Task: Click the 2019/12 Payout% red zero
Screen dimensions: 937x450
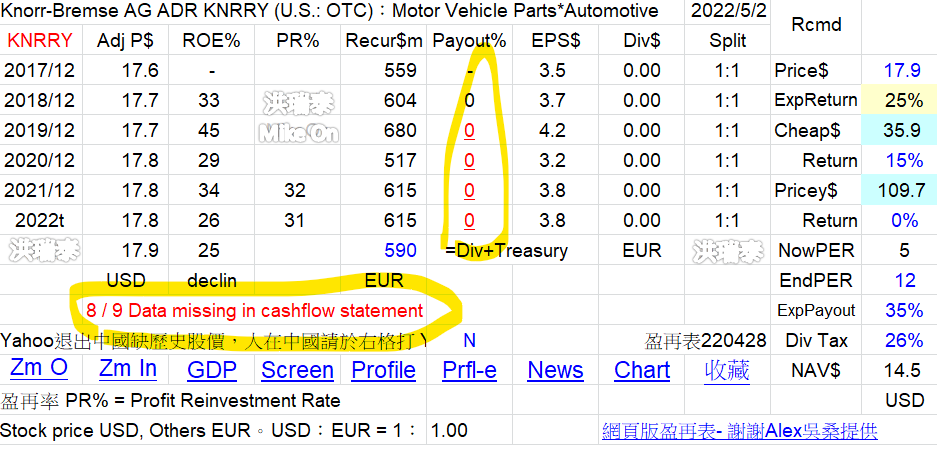Action: pyautogui.click(x=469, y=131)
